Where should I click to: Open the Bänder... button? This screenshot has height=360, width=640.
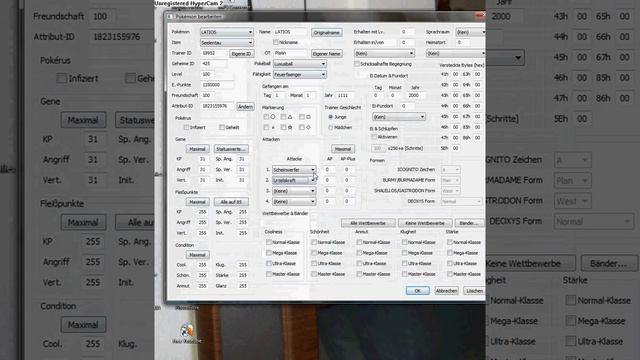469,223
